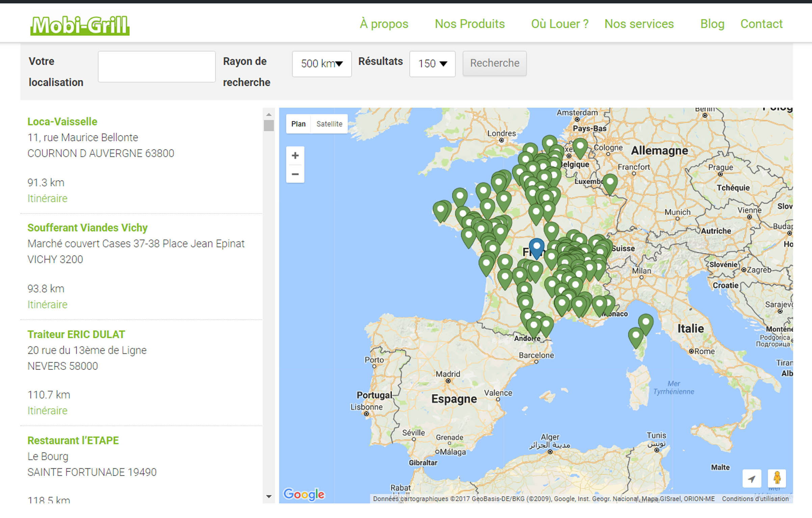Viewport: 812px width, 518px height.
Task: Open Loca-Vaisselle store link
Action: point(62,121)
